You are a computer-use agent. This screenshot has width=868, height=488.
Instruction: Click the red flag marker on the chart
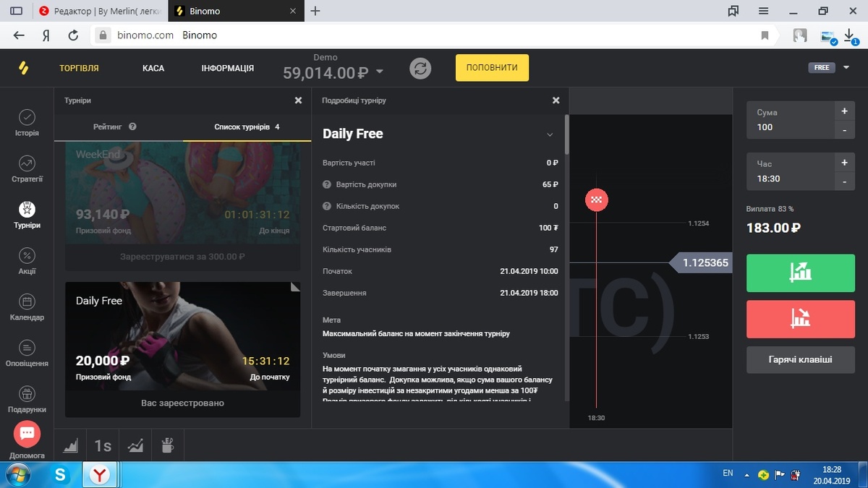pos(597,199)
